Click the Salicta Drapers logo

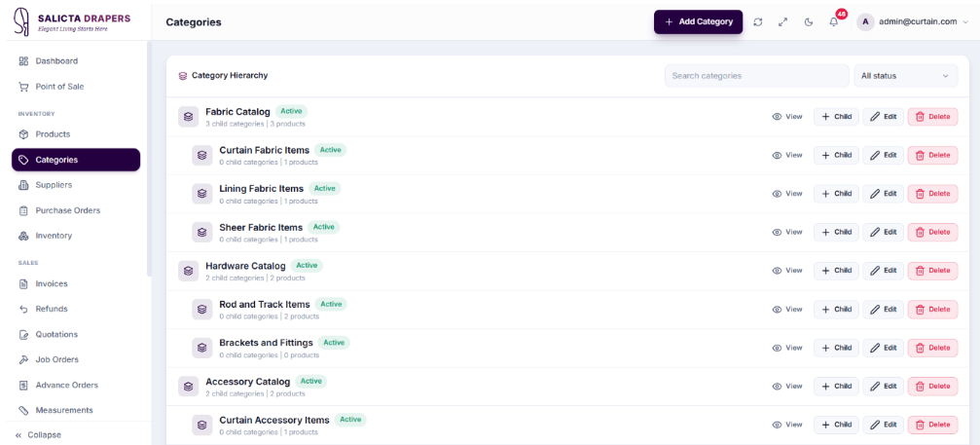coord(73,21)
